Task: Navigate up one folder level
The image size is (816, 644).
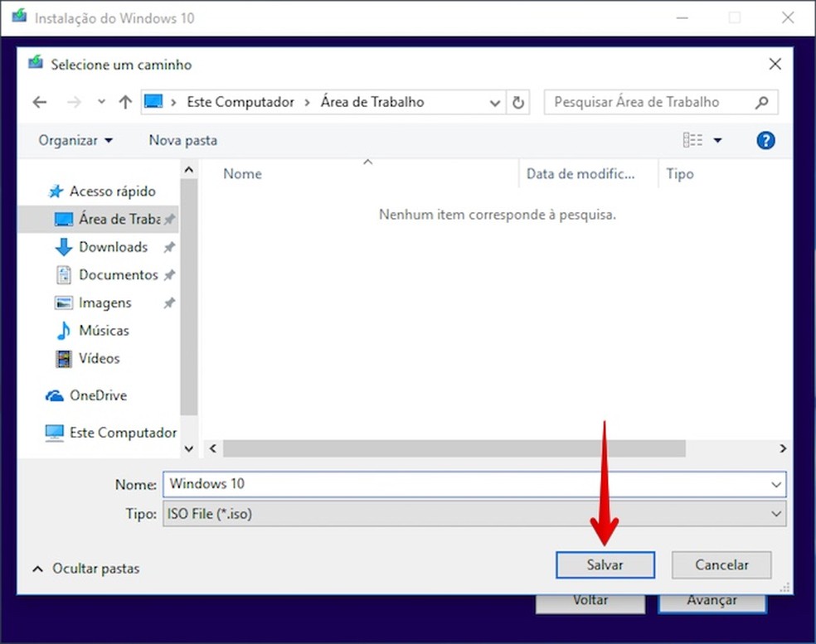Action: coord(125,102)
